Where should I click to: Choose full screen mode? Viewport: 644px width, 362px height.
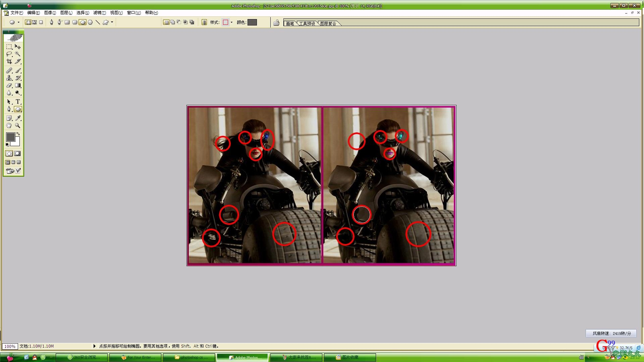click(x=19, y=162)
